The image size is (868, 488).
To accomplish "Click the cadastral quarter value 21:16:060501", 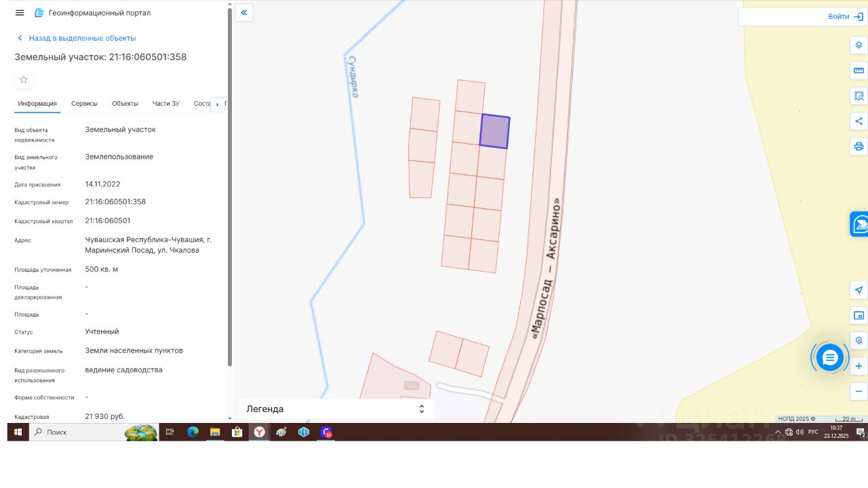I will (108, 221).
